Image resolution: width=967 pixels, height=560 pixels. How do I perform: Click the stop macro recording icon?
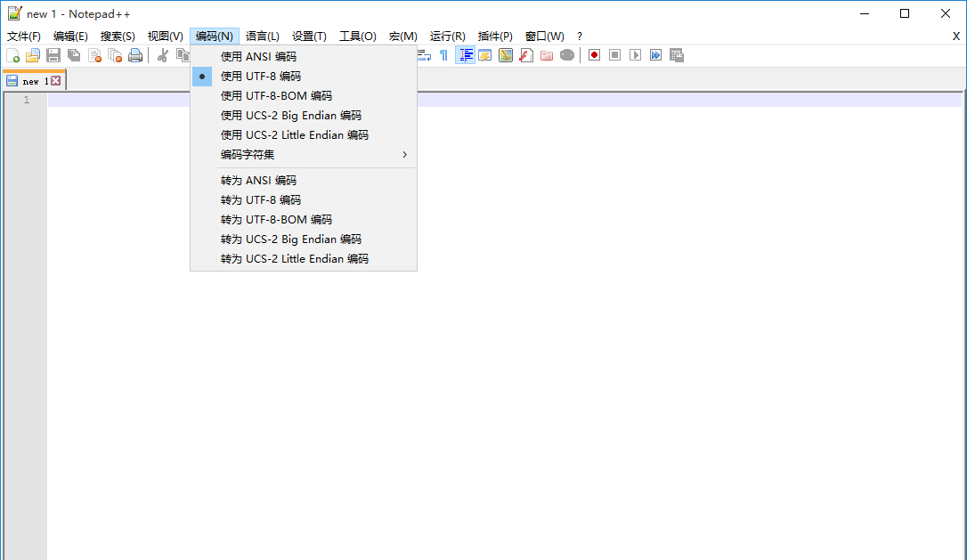pos(614,54)
